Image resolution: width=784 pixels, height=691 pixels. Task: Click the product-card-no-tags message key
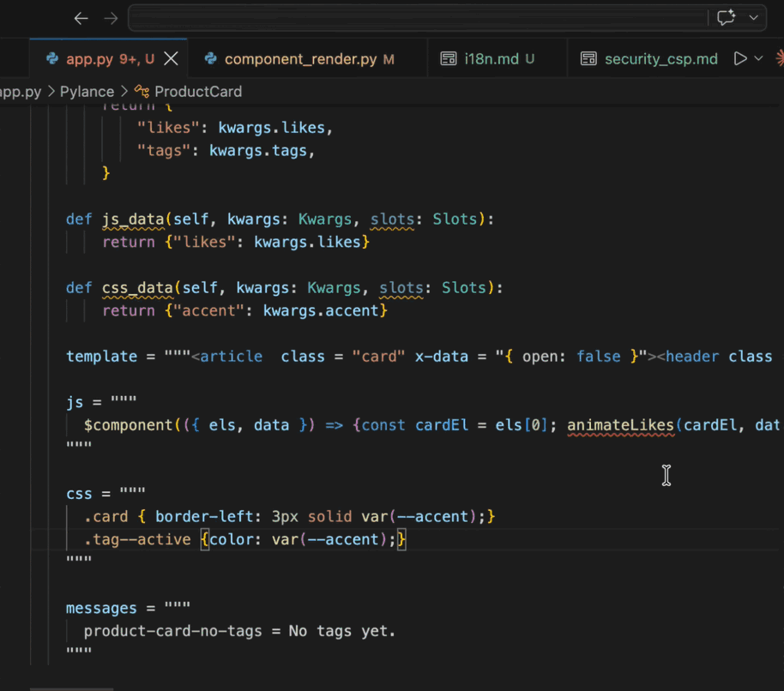[173, 631]
